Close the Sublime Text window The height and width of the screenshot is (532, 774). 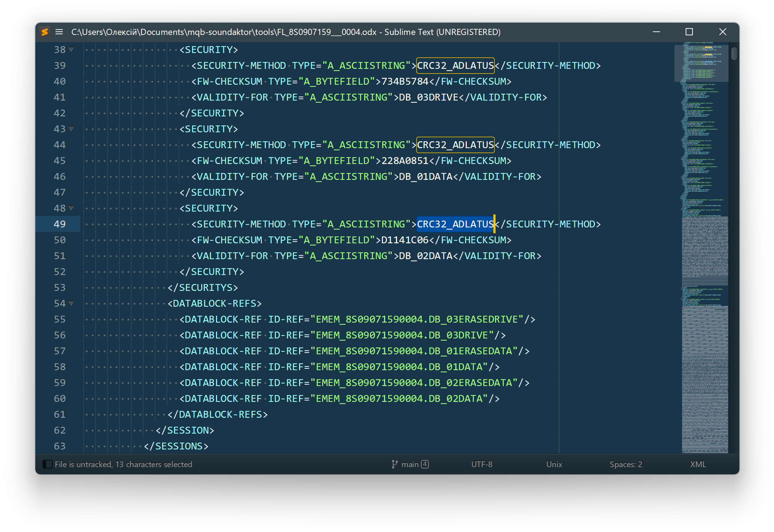pos(722,32)
